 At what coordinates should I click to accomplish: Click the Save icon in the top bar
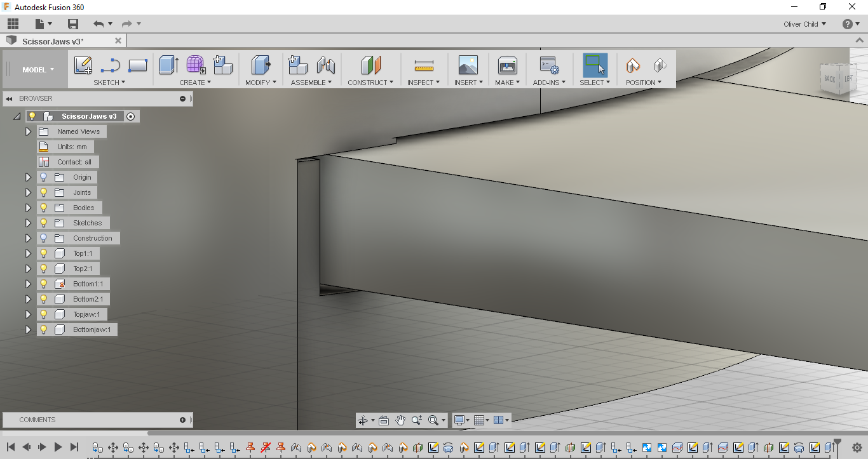pos(73,24)
